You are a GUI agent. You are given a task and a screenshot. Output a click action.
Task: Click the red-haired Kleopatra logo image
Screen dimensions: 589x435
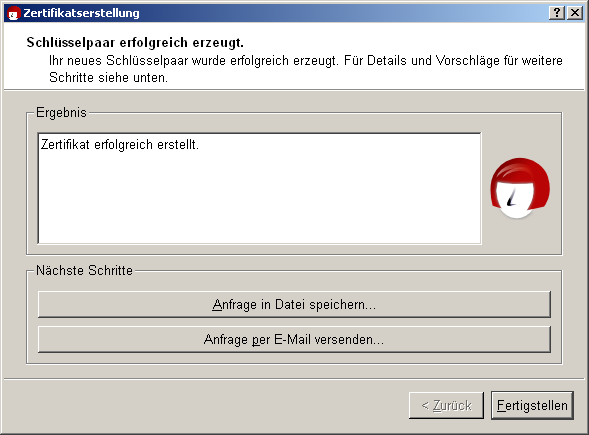coord(520,188)
